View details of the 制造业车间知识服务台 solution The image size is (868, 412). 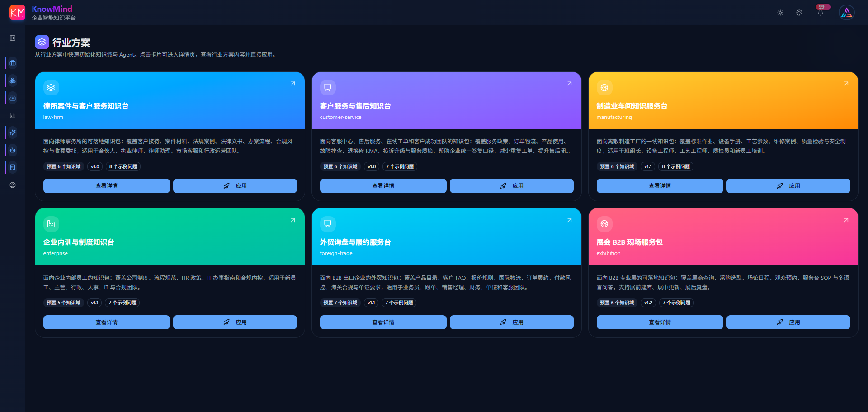tap(660, 186)
